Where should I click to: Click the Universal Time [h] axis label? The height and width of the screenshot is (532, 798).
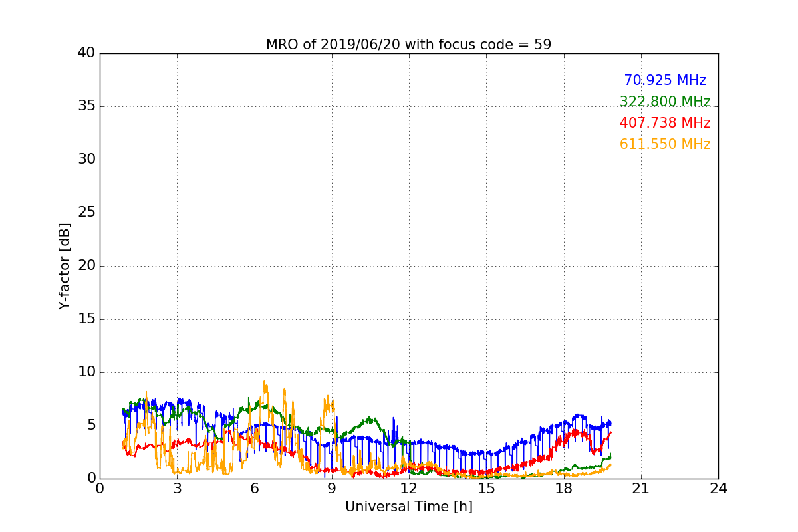(x=408, y=507)
